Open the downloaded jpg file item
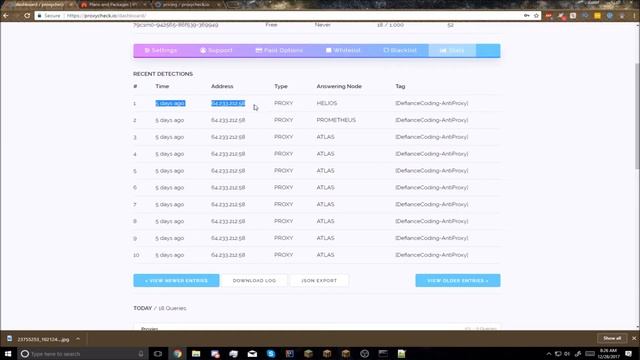The height and width of the screenshot is (360, 640). pos(39,339)
